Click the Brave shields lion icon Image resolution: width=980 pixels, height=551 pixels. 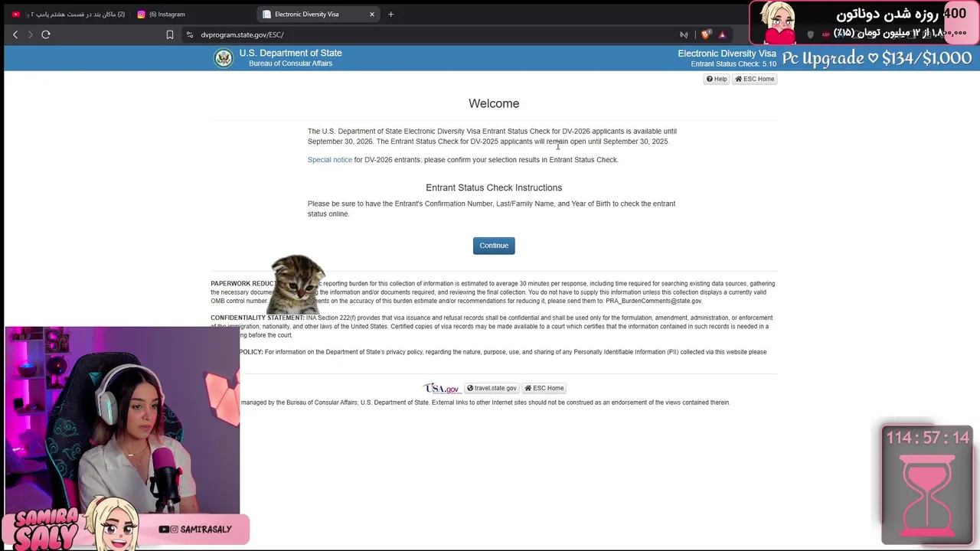pyautogui.click(x=706, y=34)
